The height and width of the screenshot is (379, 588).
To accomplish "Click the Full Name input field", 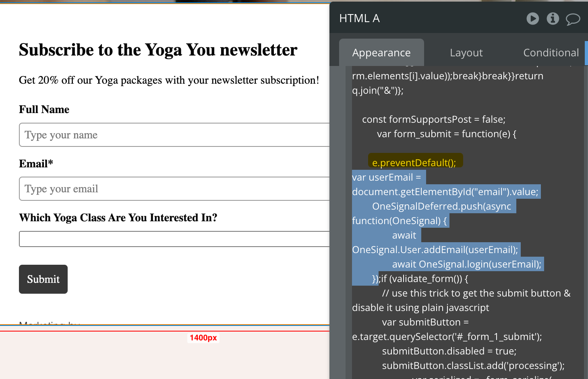I will click(174, 135).
